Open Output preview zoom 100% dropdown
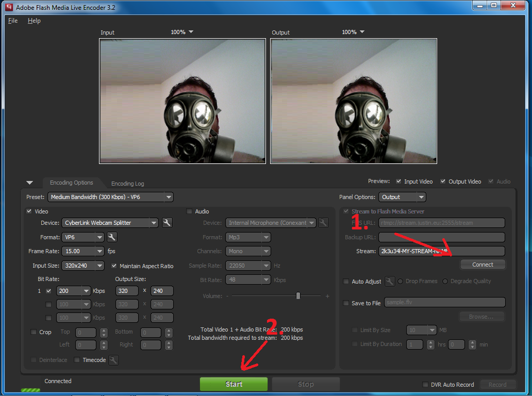The height and width of the screenshot is (396, 532). [353, 32]
